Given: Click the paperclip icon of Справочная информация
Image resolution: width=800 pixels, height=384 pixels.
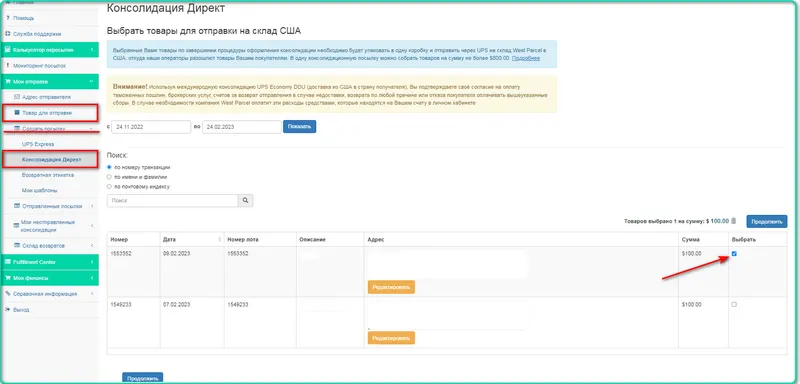Looking at the screenshot, I should pos(8,294).
